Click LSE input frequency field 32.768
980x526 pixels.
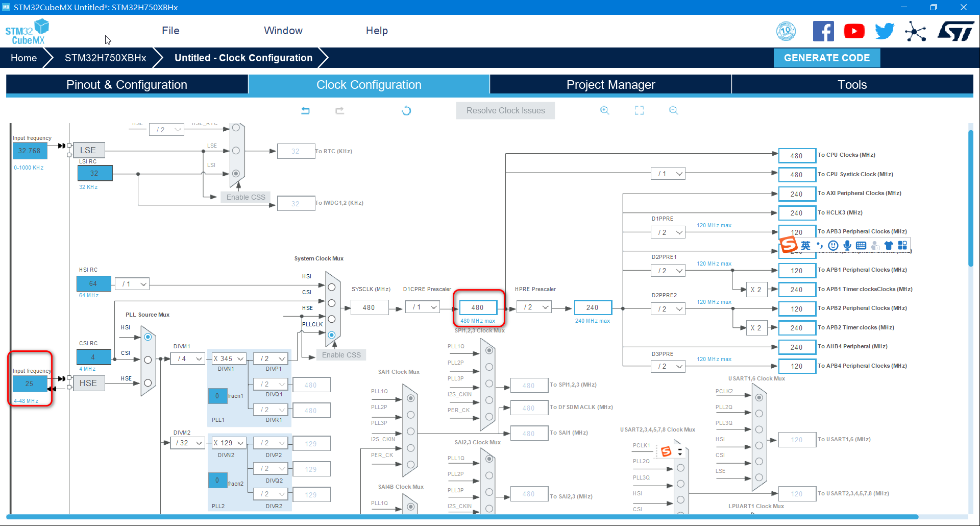click(30, 151)
